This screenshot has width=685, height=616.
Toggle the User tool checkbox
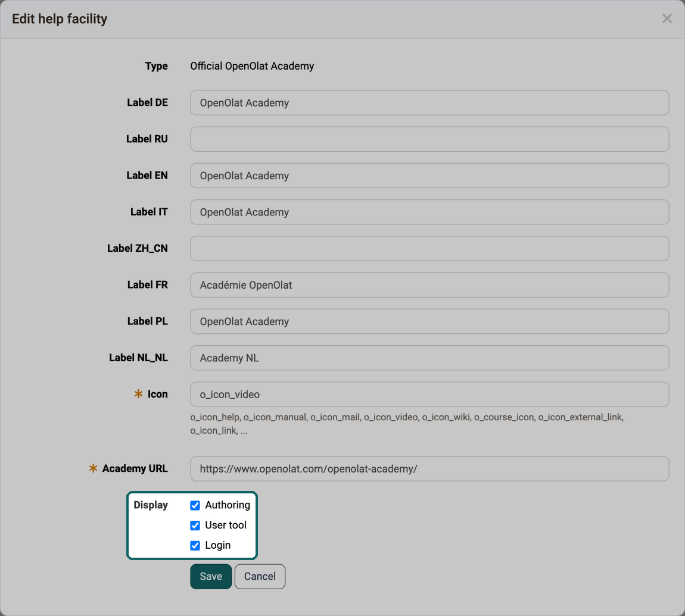(x=195, y=525)
